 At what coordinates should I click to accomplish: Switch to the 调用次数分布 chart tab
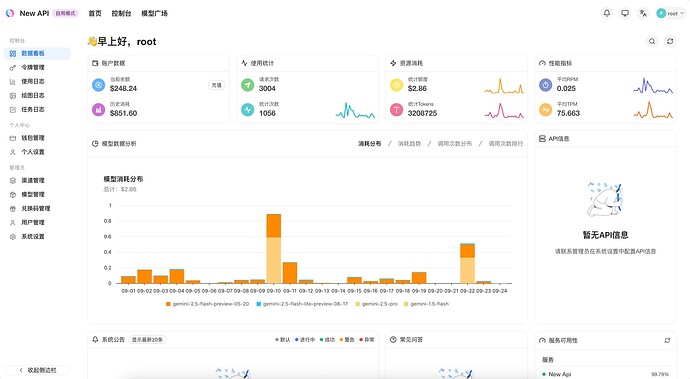[455, 144]
